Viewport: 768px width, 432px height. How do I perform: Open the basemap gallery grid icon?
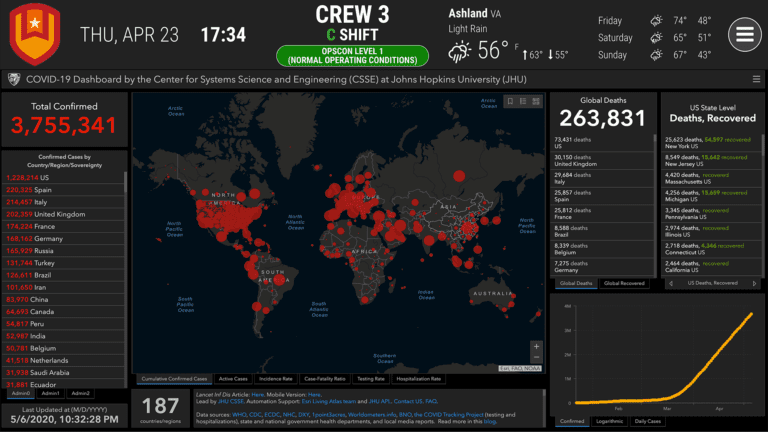click(535, 101)
